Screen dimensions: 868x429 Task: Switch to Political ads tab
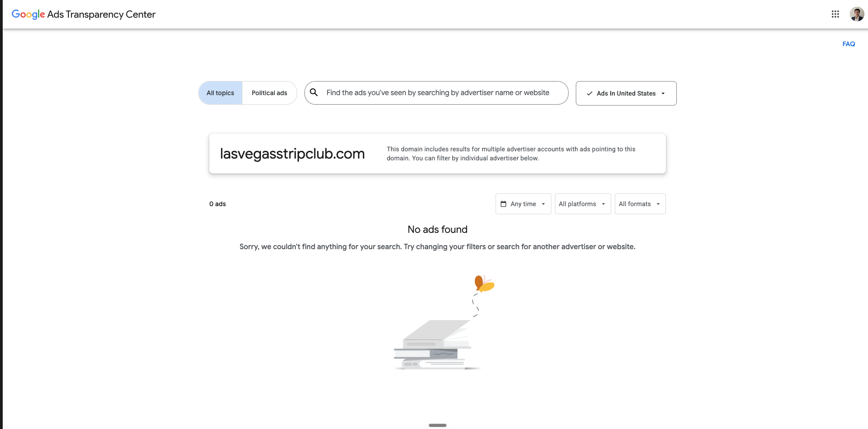pos(270,93)
